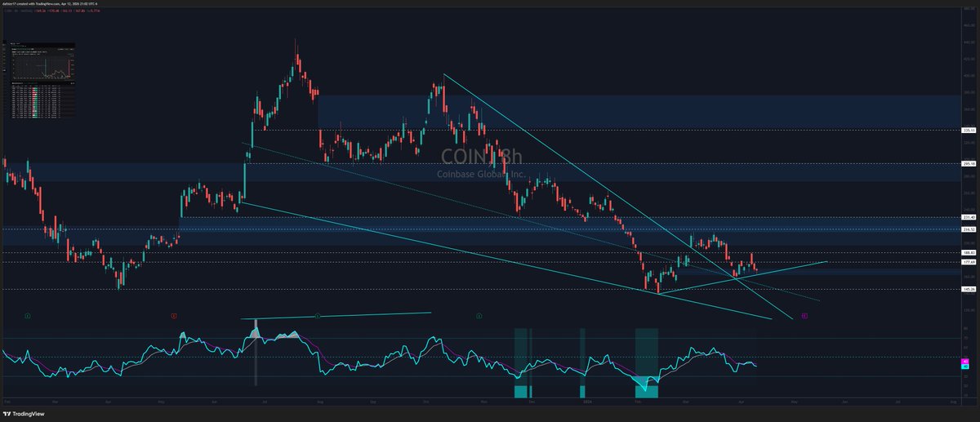Click the magenta RSI value badge
This screenshot has height=422, width=980.
click(964, 361)
